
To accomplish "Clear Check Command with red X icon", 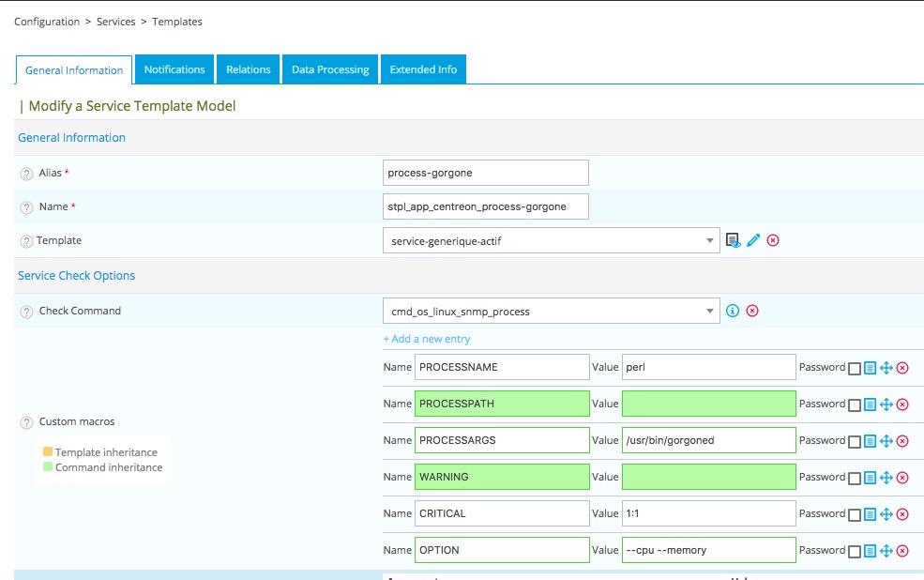I will (752, 311).
